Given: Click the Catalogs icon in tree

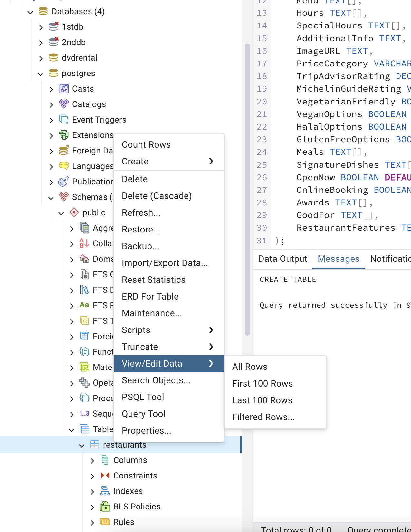Looking at the screenshot, I should click(64, 104).
